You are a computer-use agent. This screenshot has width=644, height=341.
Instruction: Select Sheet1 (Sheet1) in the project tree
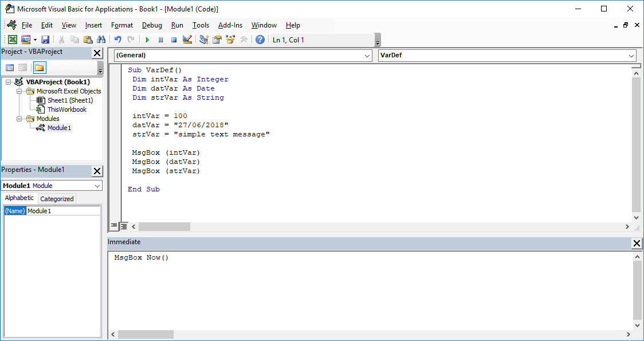click(70, 100)
